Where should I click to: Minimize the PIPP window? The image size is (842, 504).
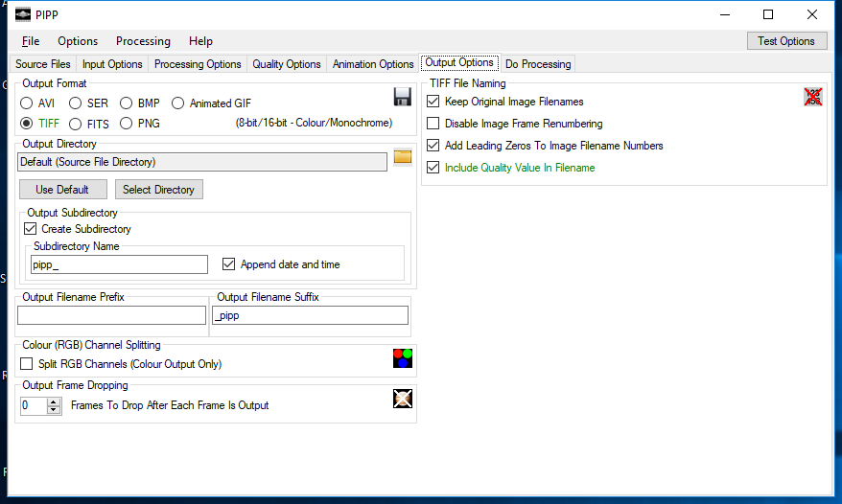[725, 14]
